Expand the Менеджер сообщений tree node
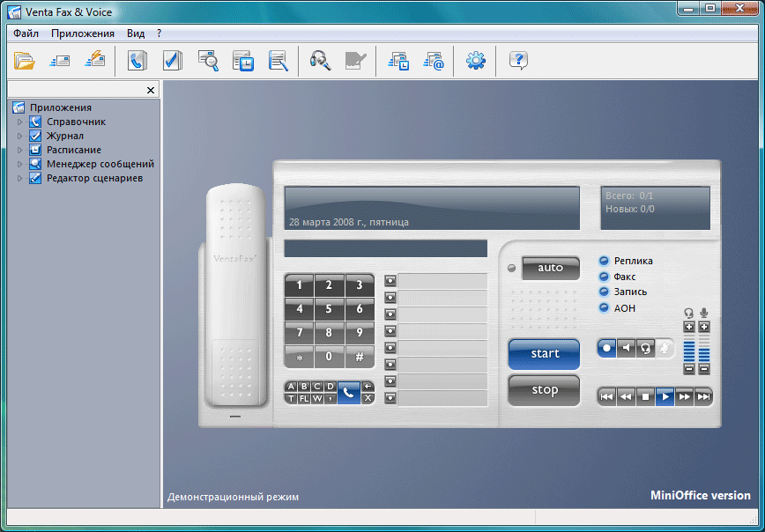765x532 pixels. (x=20, y=165)
